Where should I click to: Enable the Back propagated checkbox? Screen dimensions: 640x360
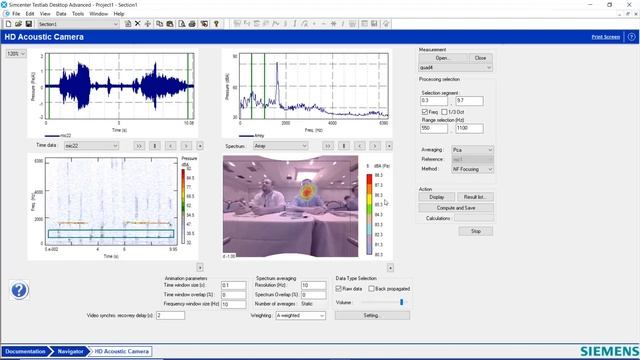click(x=371, y=289)
